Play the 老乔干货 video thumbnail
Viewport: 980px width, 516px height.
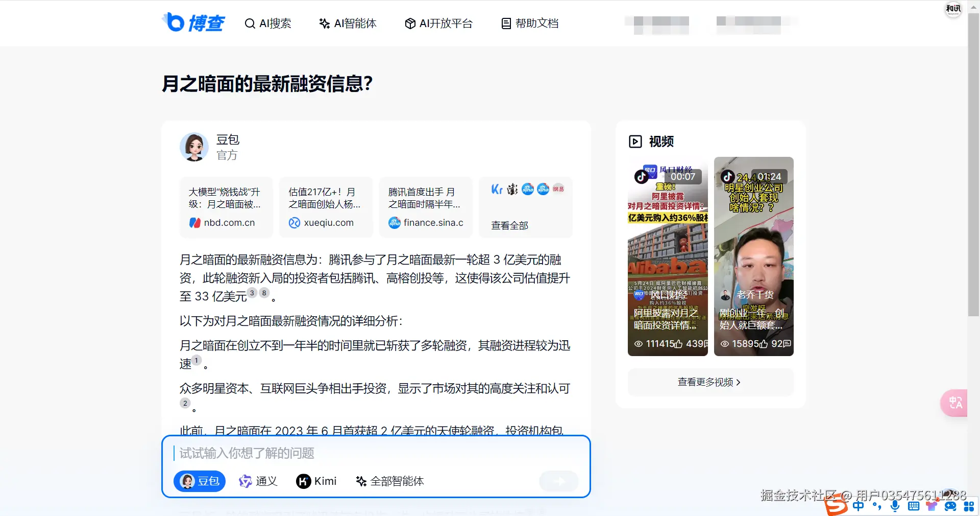pos(754,256)
